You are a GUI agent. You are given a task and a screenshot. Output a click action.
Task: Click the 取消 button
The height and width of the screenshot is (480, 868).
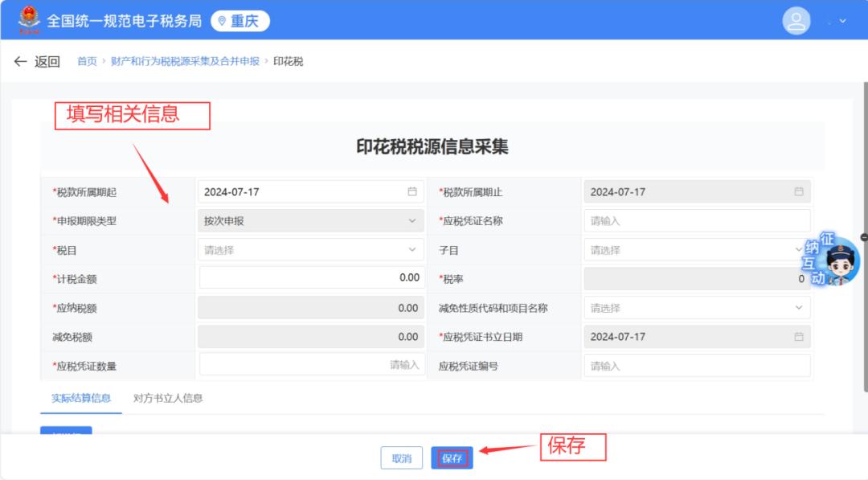[x=401, y=458]
